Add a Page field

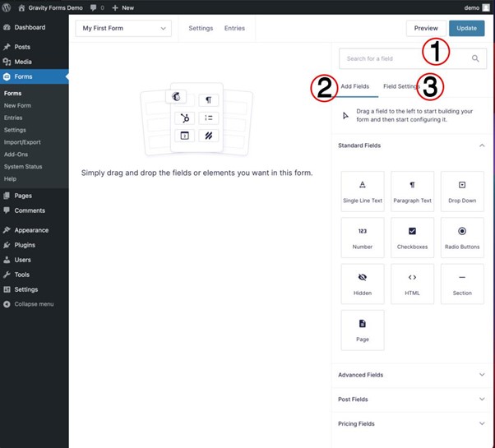tap(363, 330)
